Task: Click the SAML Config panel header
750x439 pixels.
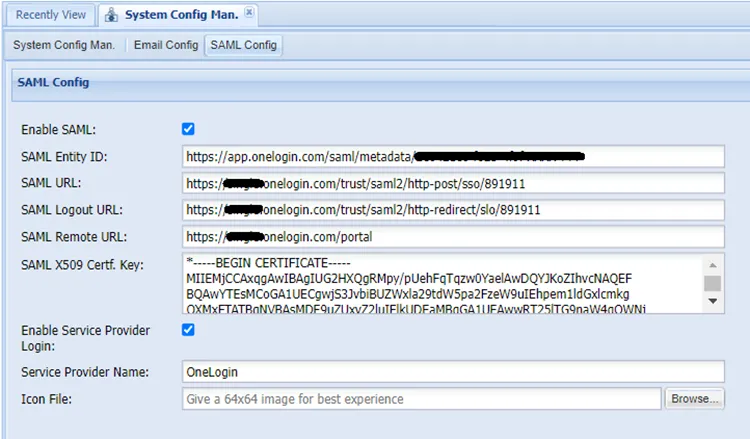Action: point(381,84)
